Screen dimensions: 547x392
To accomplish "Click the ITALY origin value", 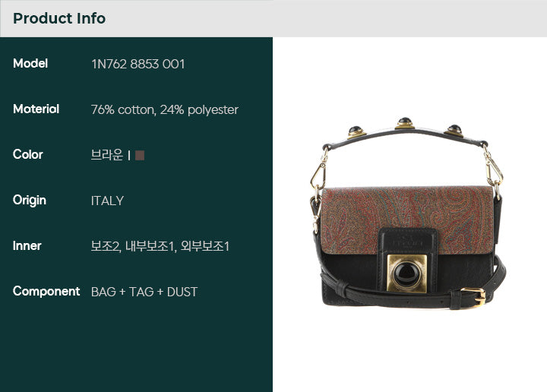I will pos(107,201).
